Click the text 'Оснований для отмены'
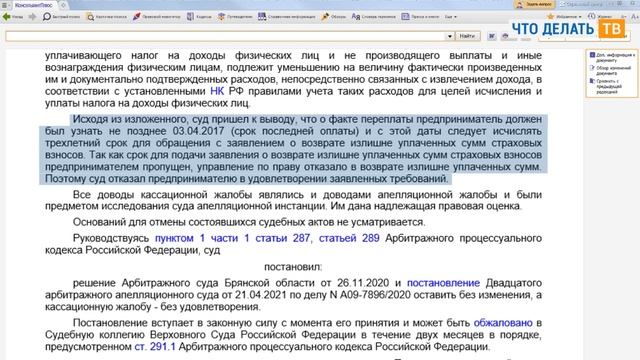This screenshot has height=360, width=640. [128, 222]
